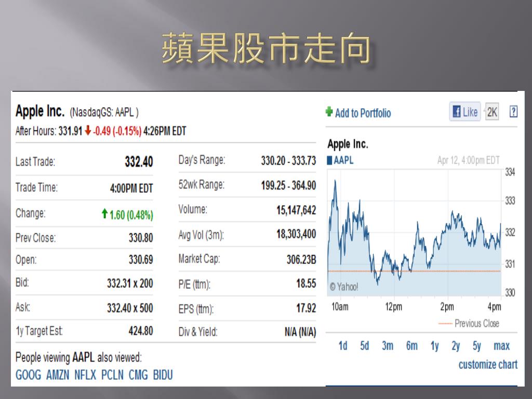This screenshot has height=399, width=532.
Task: Click the AAPL intraday price chart
Action: [x=414, y=233]
